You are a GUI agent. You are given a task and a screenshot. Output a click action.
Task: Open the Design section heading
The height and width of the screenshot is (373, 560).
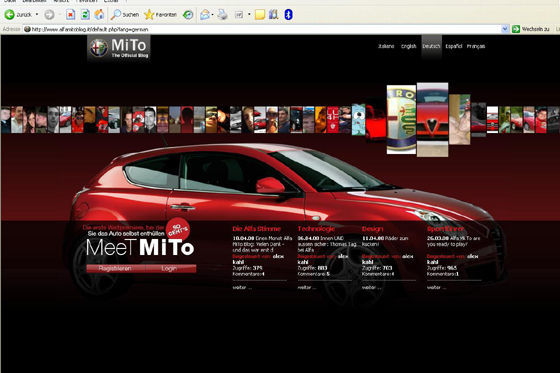tap(372, 229)
